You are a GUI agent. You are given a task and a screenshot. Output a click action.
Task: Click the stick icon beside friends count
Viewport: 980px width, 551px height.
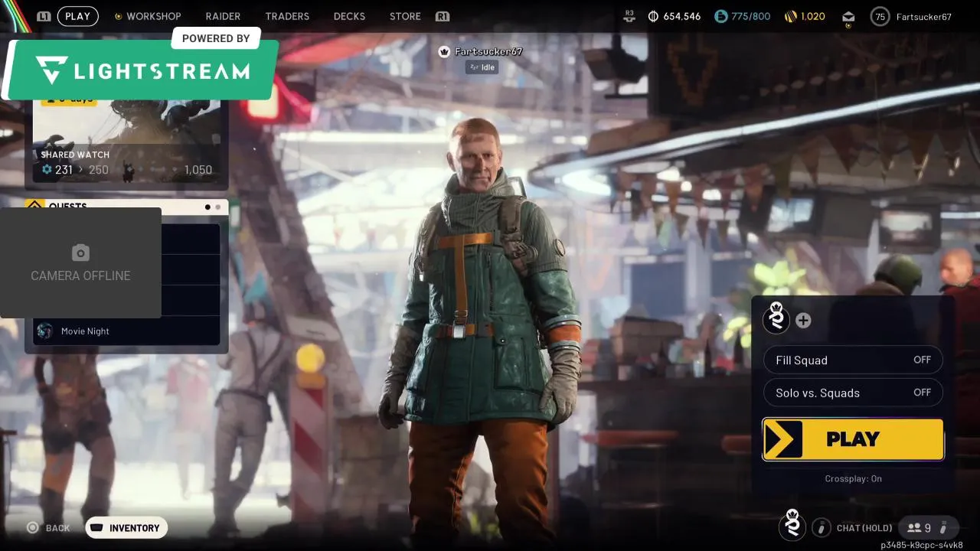944,527
